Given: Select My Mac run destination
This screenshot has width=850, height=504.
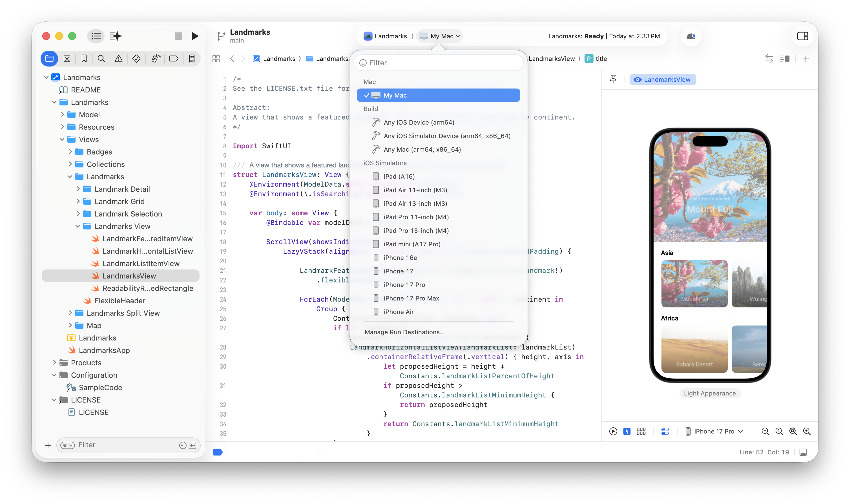Looking at the screenshot, I should (439, 96).
